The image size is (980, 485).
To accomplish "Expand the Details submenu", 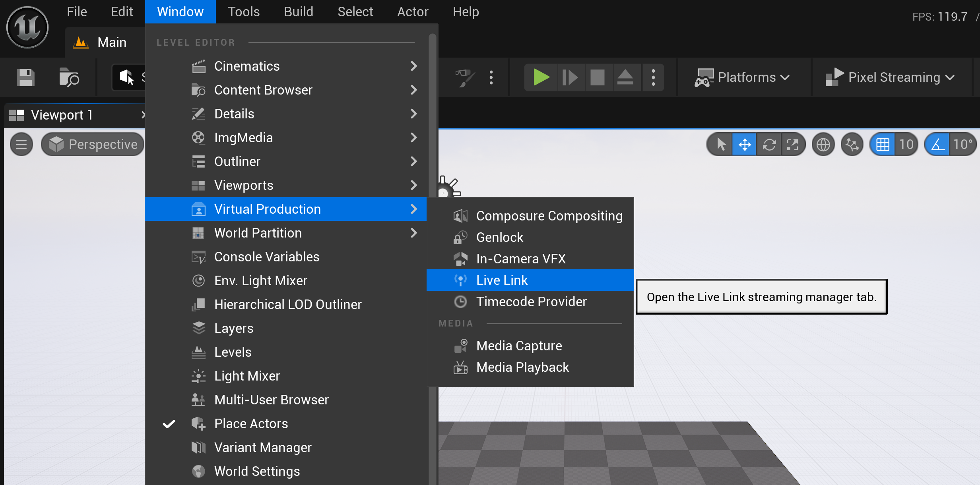I will (x=286, y=114).
